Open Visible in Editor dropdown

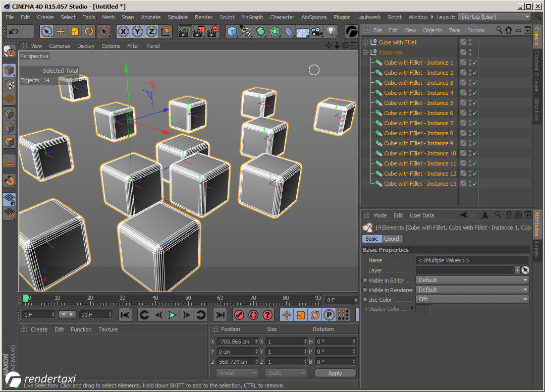pyautogui.click(x=472, y=280)
